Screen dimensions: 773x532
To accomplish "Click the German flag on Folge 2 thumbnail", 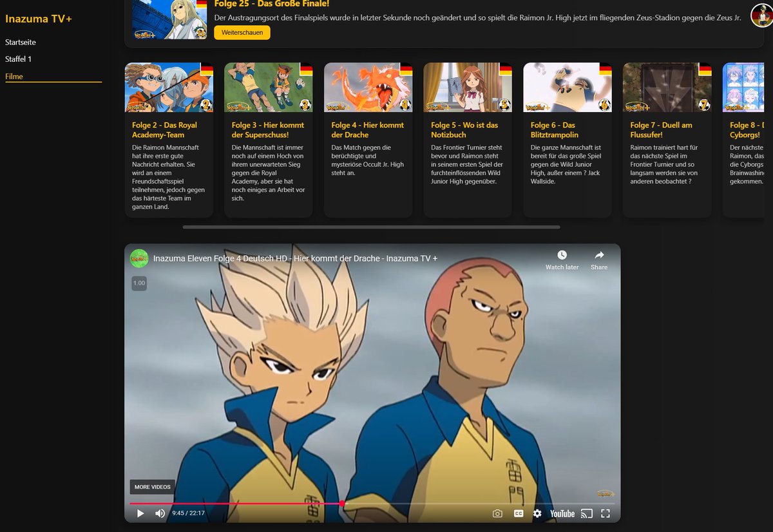I will (x=206, y=69).
